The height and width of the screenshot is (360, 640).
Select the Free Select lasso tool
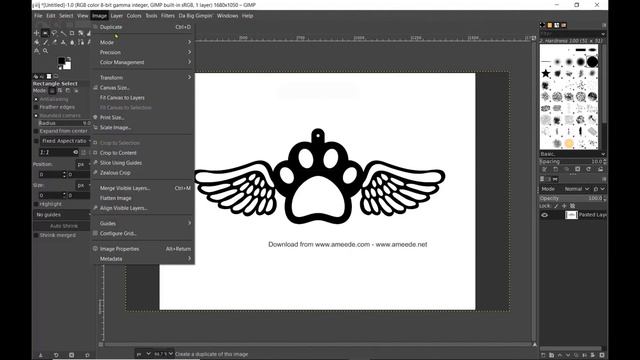click(x=54, y=33)
